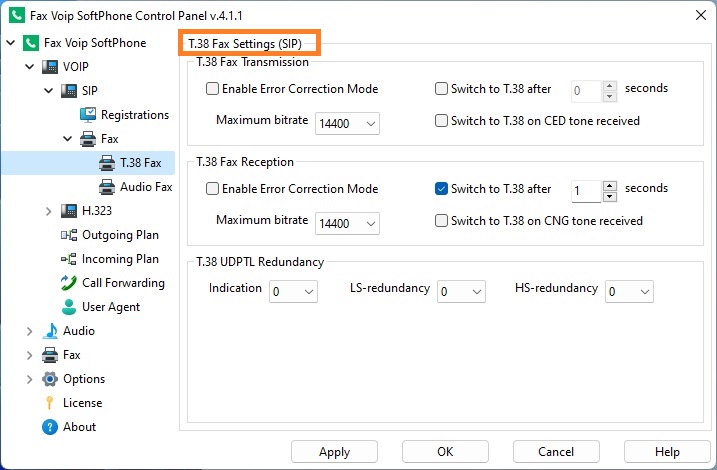The height and width of the screenshot is (470, 717).
Task: Open the Call Forwarding arrow icon
Action: point(69,283)
